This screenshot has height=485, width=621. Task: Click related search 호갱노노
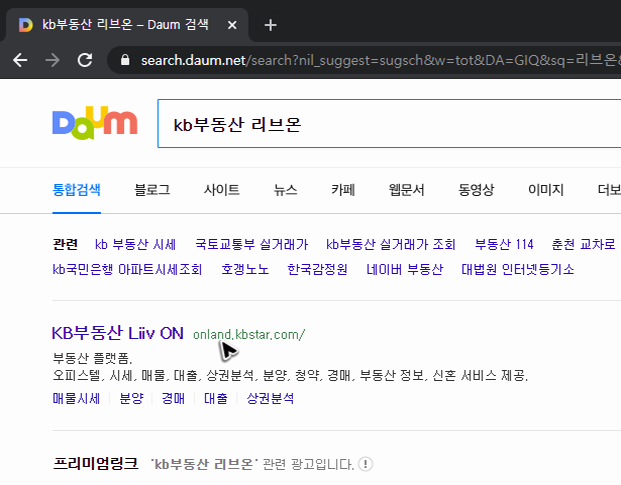point(245,270)
